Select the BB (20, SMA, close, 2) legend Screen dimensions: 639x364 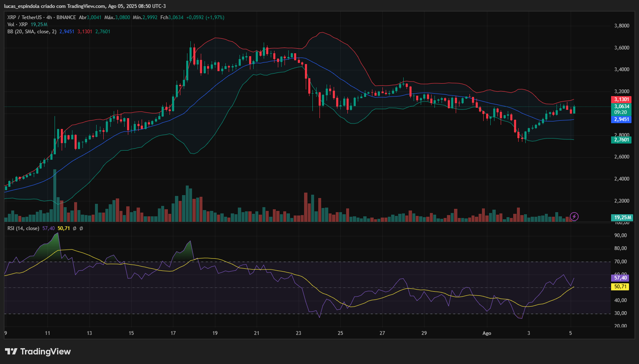32,32
